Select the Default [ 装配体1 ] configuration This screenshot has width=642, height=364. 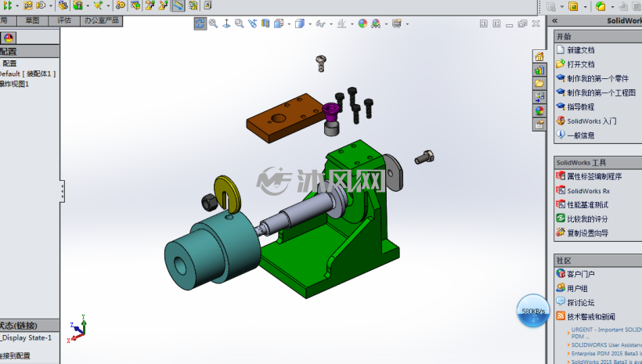coord(27,74)
